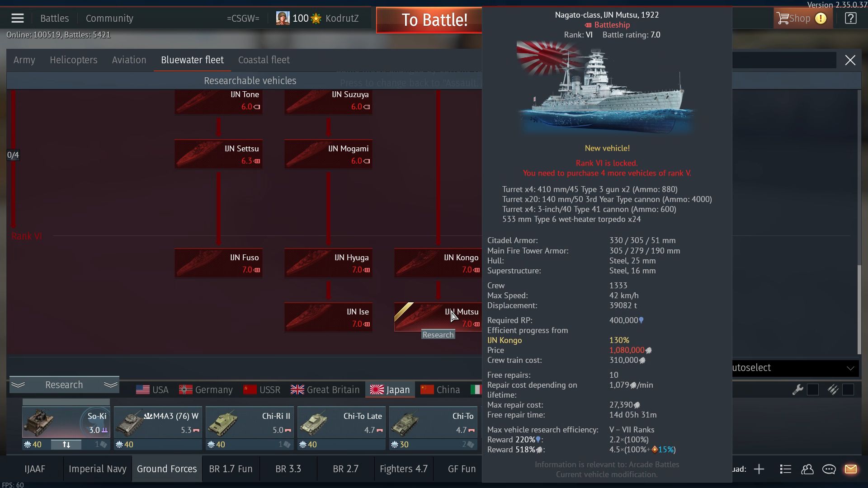Select IJN Mutsu in research tree
868x488 pixels.
coord(438,317)
